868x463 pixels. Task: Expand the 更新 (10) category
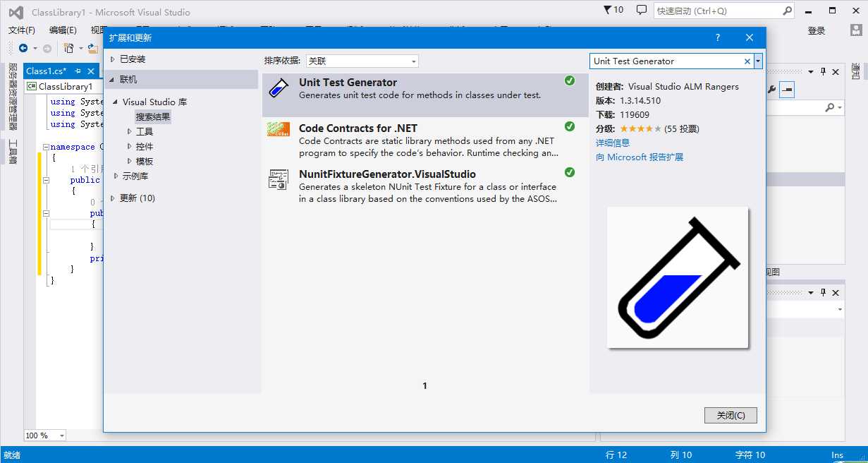tap(112, 198)
